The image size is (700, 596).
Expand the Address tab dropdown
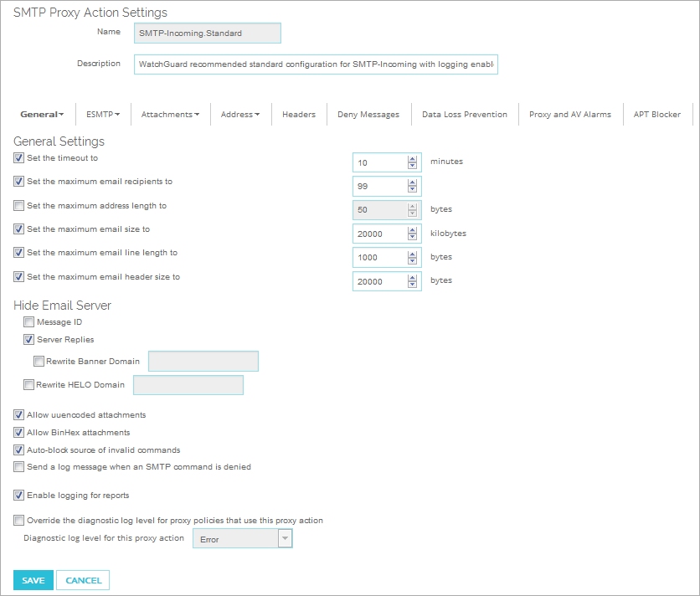[x=240, y=114]
